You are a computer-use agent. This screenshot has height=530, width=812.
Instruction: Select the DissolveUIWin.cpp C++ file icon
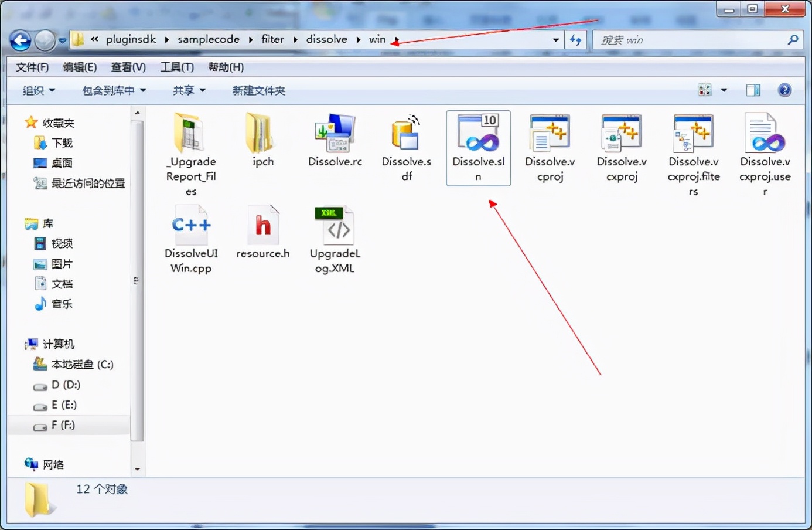191,225
